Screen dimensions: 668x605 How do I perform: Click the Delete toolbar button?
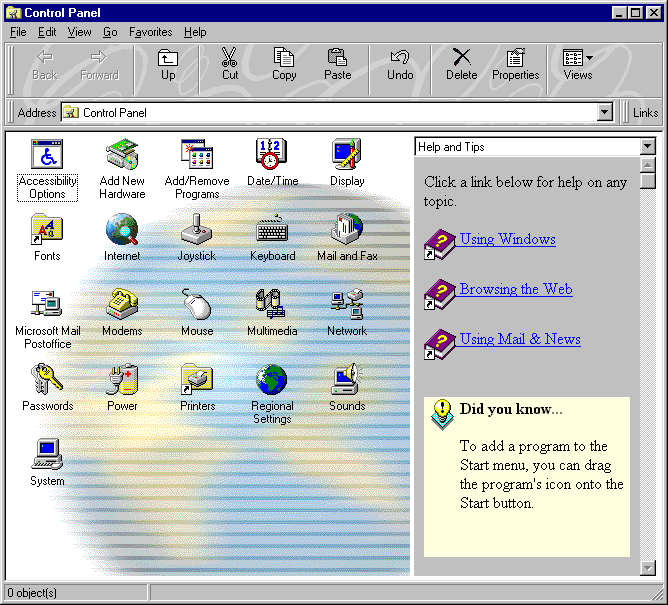point(461,65)
